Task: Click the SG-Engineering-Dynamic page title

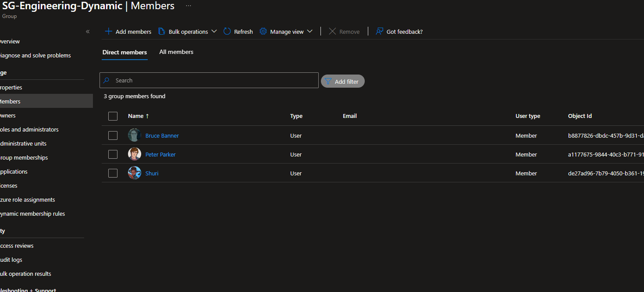Action: point(62,6)
